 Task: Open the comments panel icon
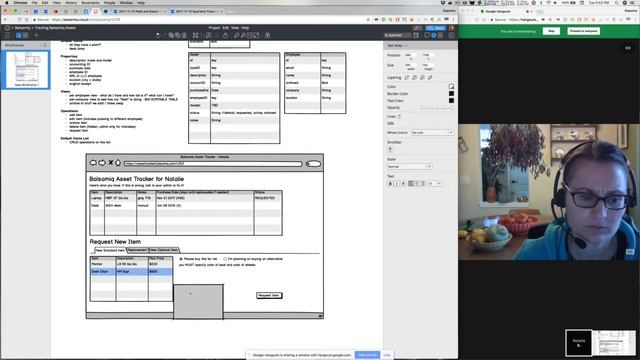coord(427,36)
